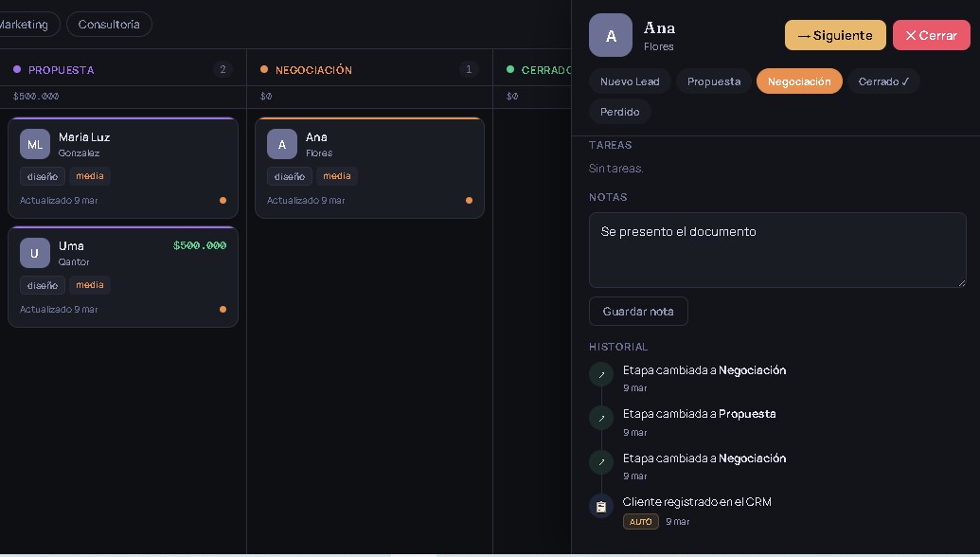Click inside the notes text area
Image resolution: width=980 pixels, height=557 pixels.
(x=776, y=250)
